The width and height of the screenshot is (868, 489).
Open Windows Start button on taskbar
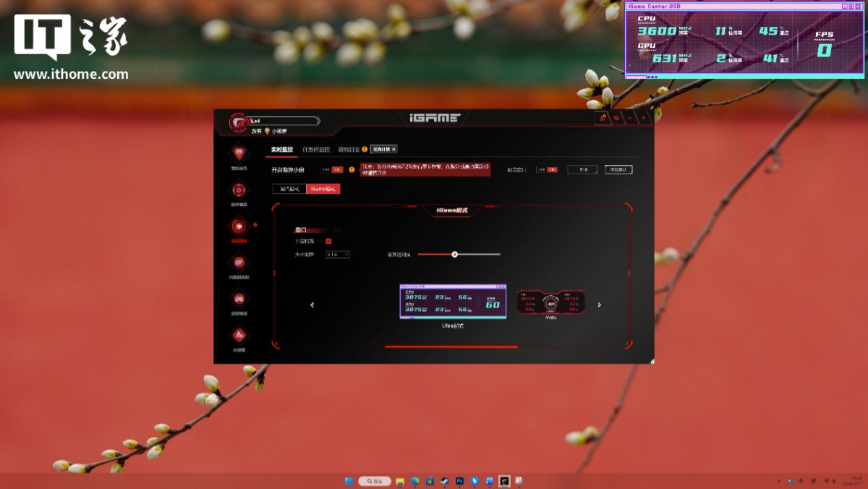[x=349, y=481]
